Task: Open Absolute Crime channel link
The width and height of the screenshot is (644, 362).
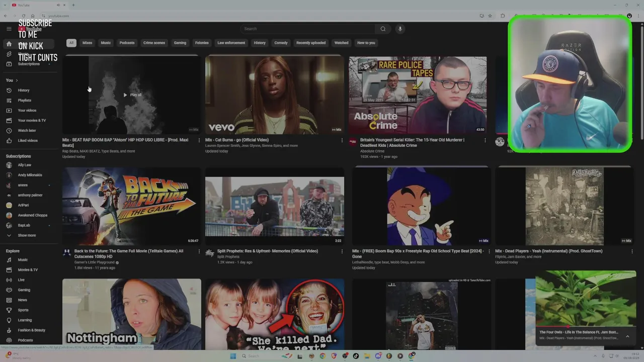Action: click(372, 151)
